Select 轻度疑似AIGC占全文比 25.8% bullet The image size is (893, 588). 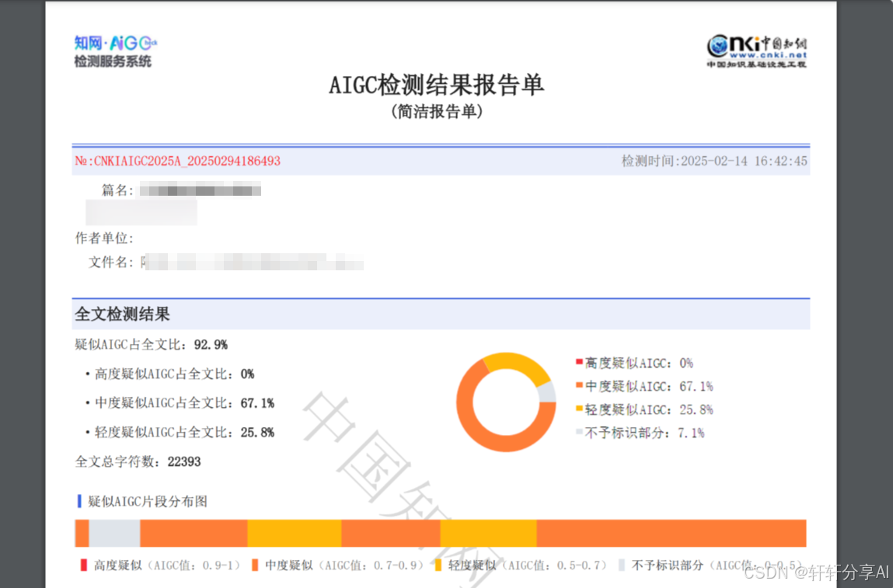180,432
